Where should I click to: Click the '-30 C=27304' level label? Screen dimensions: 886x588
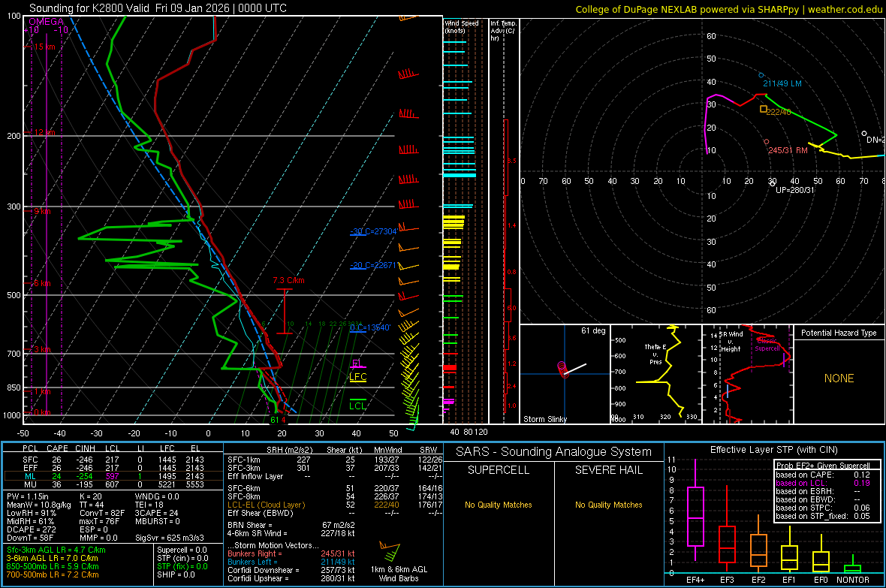click(373, 231)
